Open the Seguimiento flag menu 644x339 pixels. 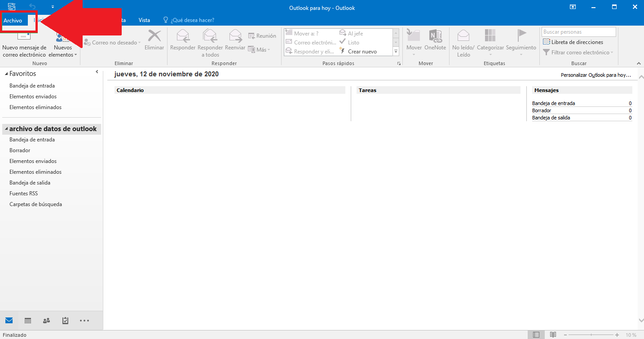pos(521,35)
